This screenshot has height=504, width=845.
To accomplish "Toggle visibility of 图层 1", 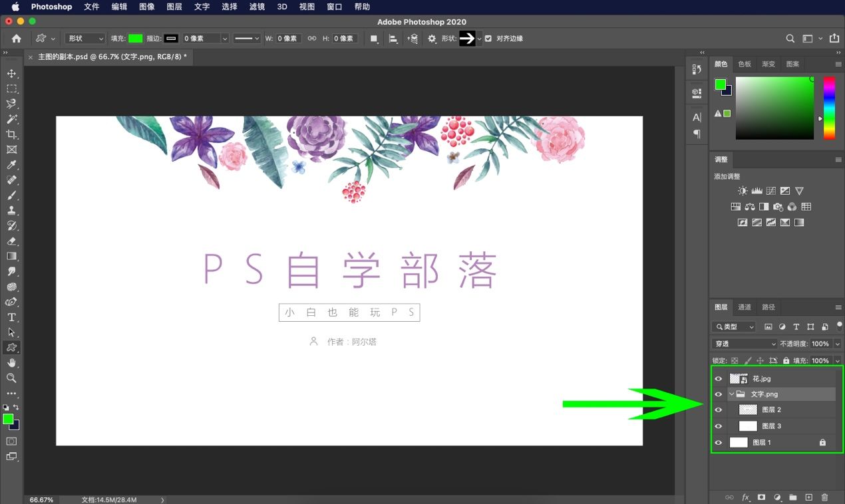I will click(x=719, y=442).
